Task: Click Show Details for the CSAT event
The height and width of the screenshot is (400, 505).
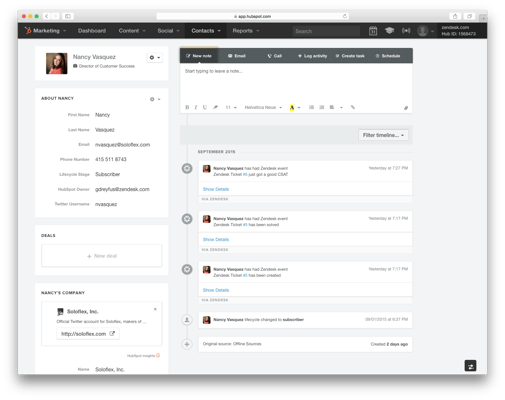Action: pos(216,189)
